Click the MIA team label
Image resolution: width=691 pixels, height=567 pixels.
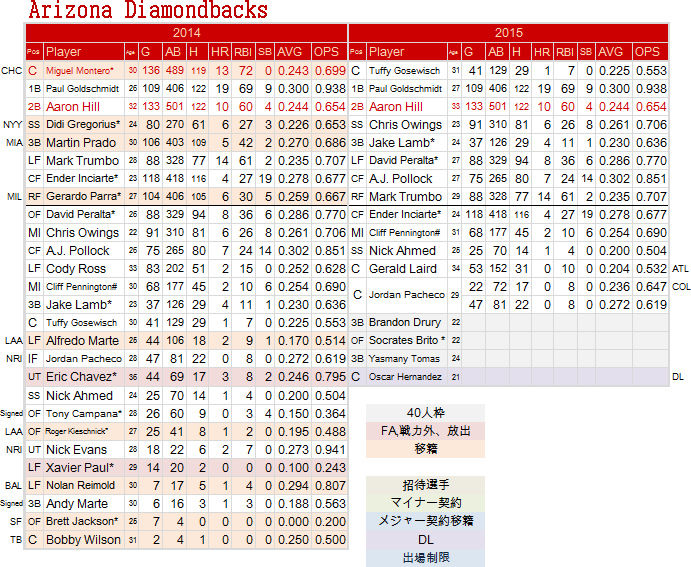click(x=15, y=143)
